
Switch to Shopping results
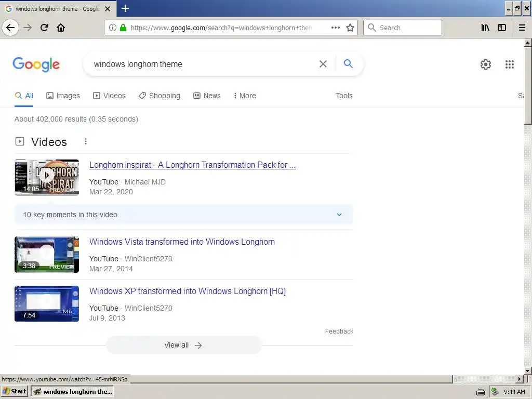click(x=159, y=96)
